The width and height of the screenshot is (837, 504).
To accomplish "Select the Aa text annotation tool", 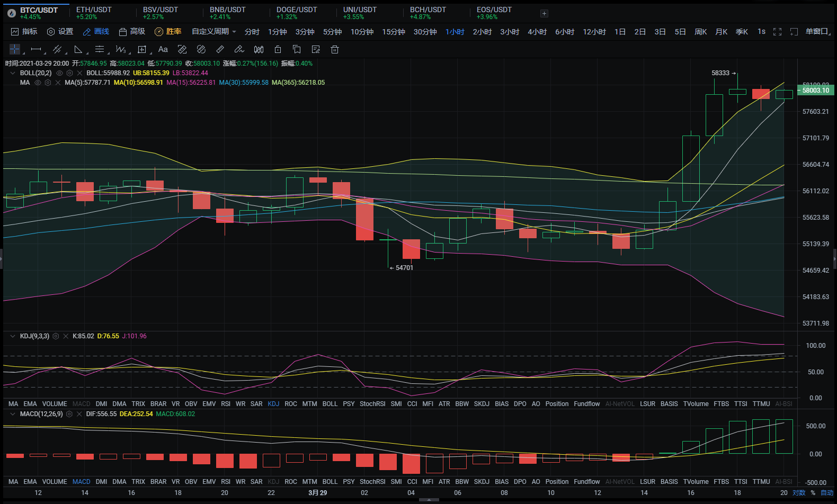I will tap(163, 49).
